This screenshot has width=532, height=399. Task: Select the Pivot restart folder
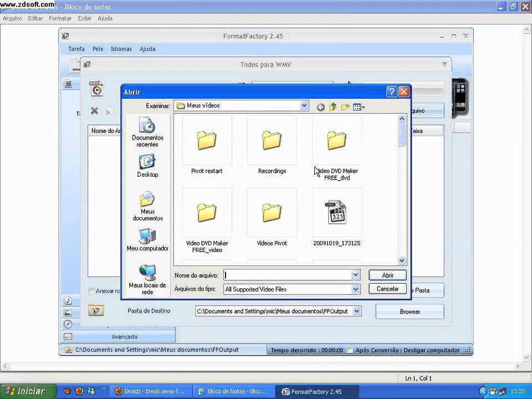click(207, 145)
